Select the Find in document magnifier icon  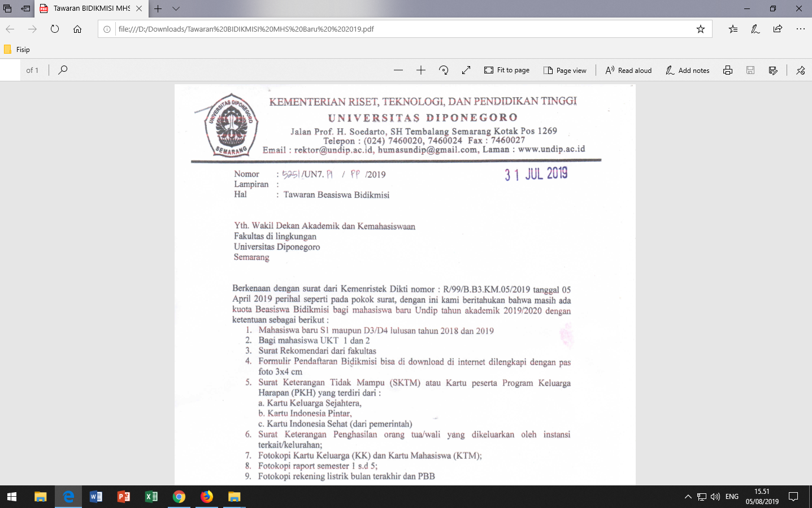point(62,70)
